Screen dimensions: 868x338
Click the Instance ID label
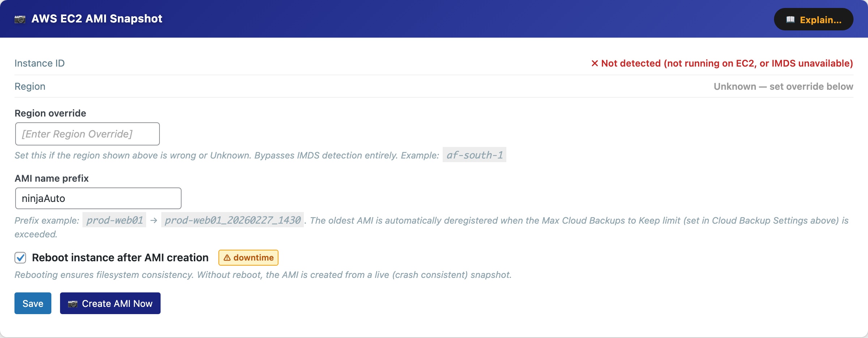tap(39, 63)
